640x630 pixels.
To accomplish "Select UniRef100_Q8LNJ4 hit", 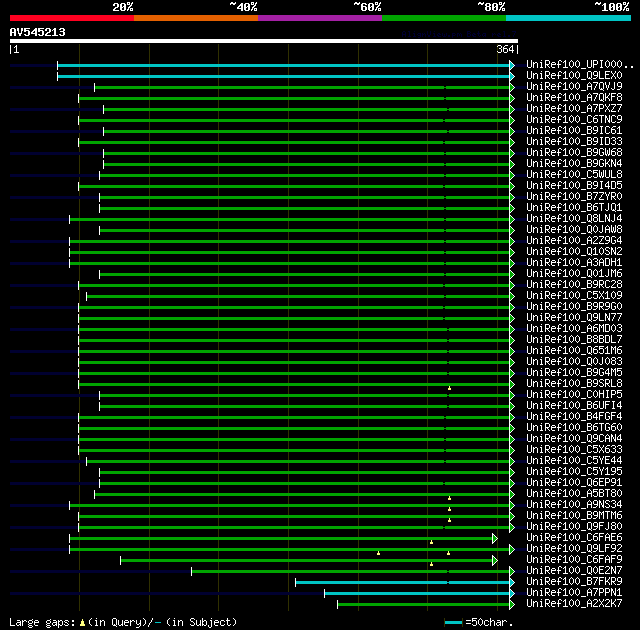I will point(574,219).
